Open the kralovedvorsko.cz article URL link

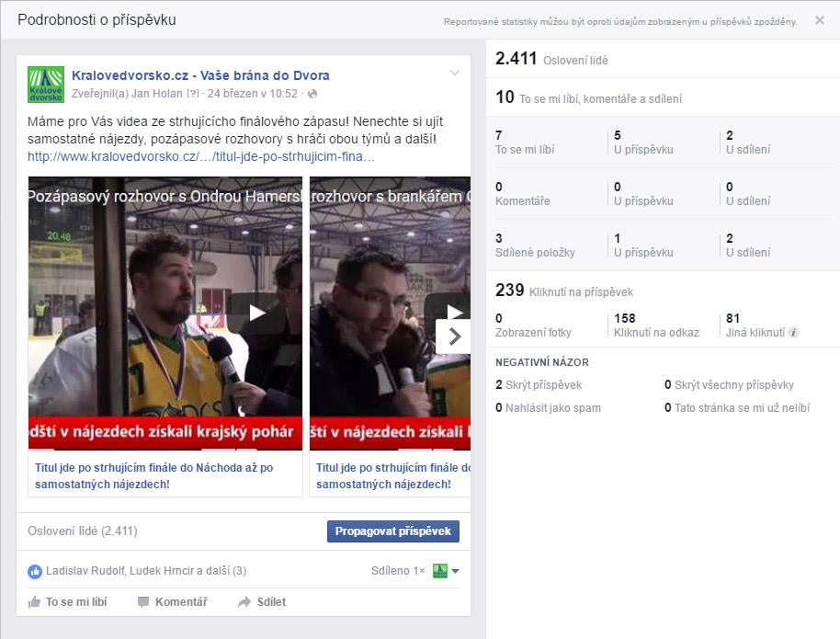pos(200,156)
